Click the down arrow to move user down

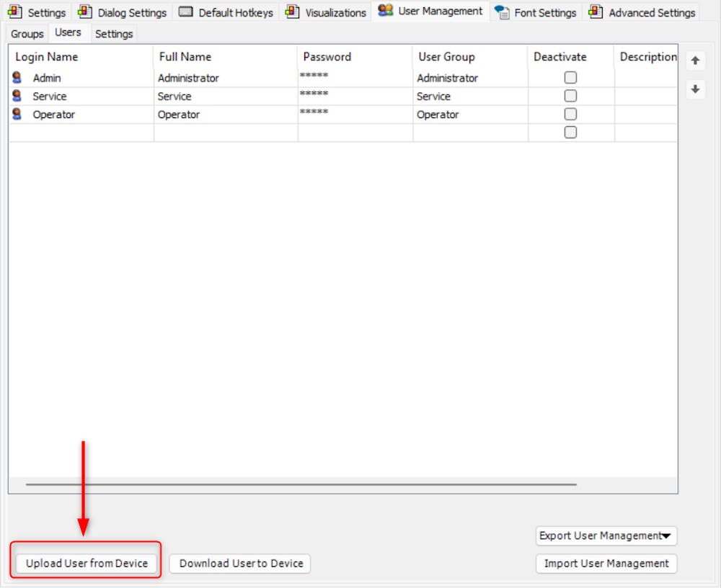click(694, 89)
